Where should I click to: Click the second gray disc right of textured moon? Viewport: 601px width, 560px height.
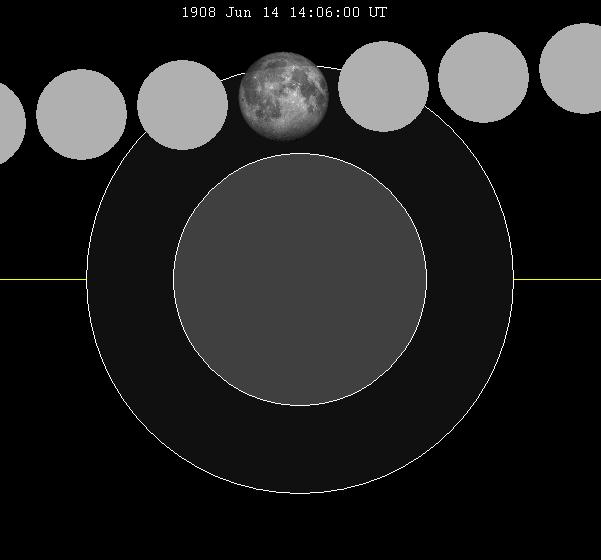483,77
